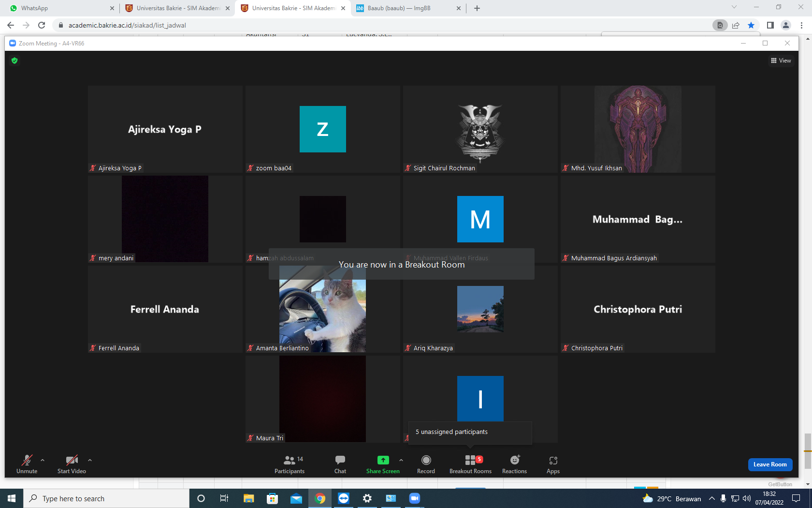
Task: Switch to the Baaub ImgBB tab
Action: (408, 8)
